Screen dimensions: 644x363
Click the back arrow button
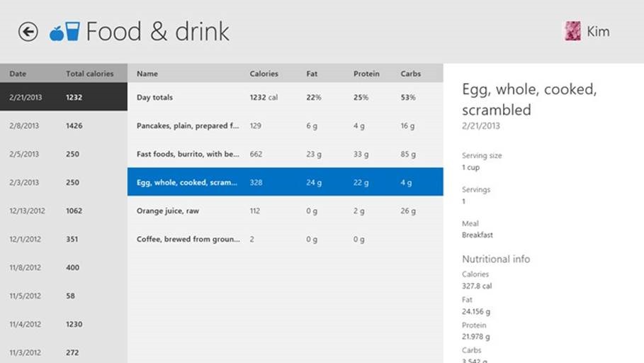(28, 32)
